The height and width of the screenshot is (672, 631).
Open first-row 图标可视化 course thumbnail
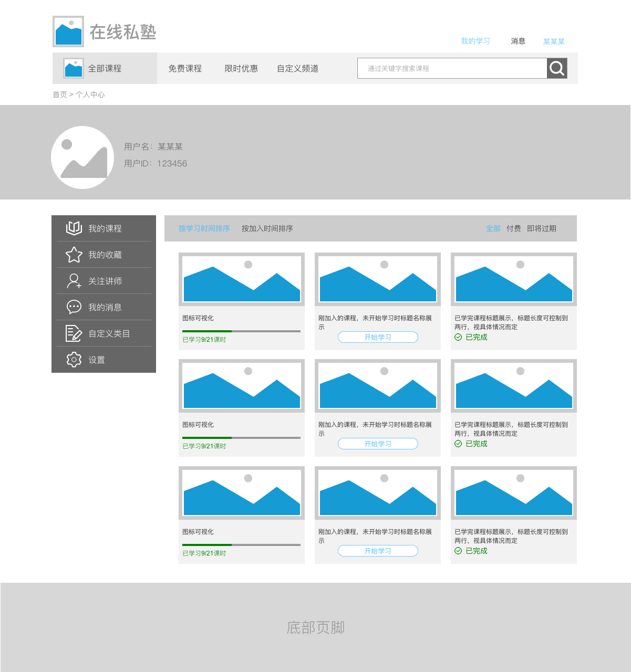point(242,279)
